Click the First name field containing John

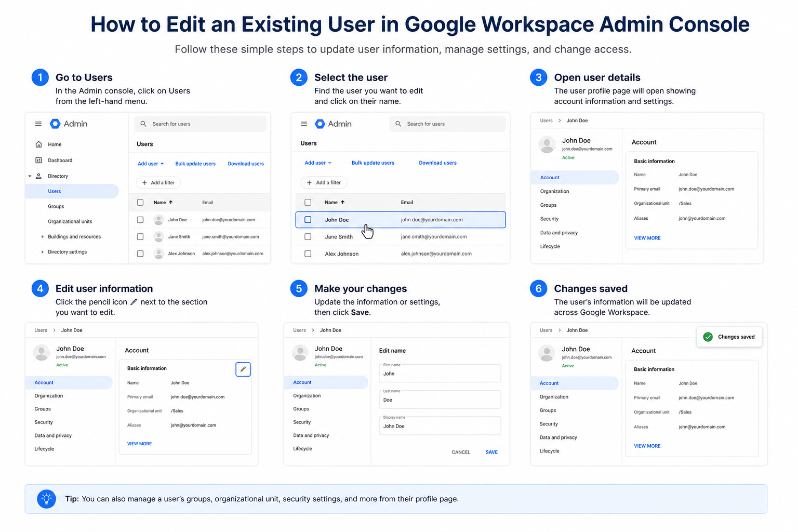(440, 373)
